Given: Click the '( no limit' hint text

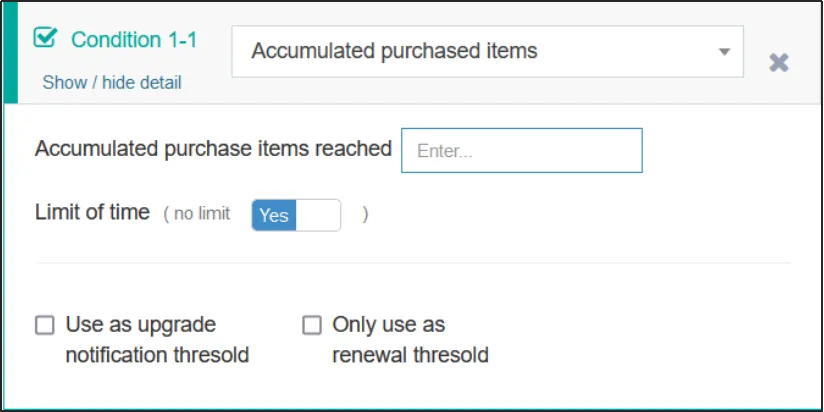Looking at the screenshot, I should pos(197,214).
